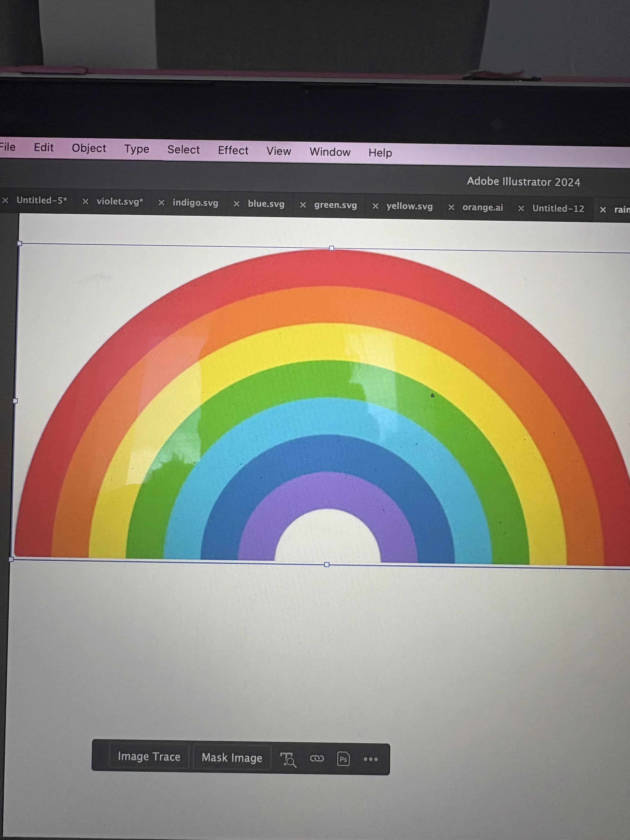Open the Effect menu
This screenshot has height=840, width=630.
pos(233,150)
